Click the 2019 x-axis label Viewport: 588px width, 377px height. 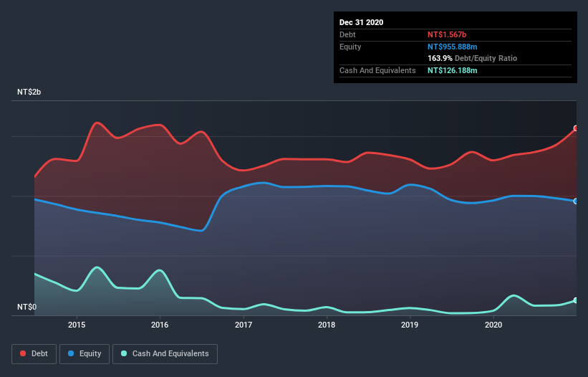pos(410,325)
